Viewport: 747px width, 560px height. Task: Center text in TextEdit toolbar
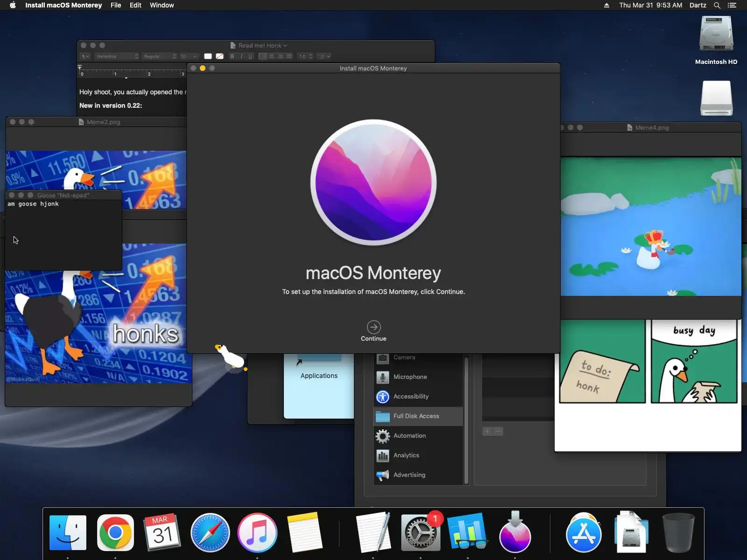point(272,56)
